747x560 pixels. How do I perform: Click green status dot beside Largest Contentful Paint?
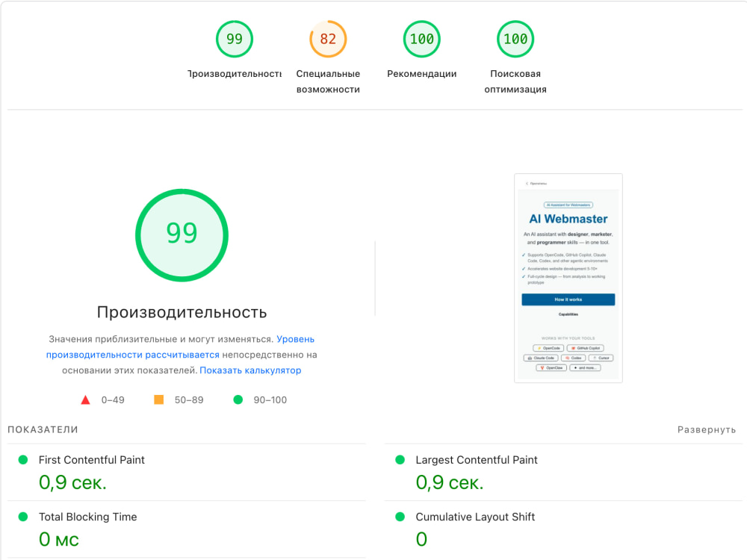point(400,460)
